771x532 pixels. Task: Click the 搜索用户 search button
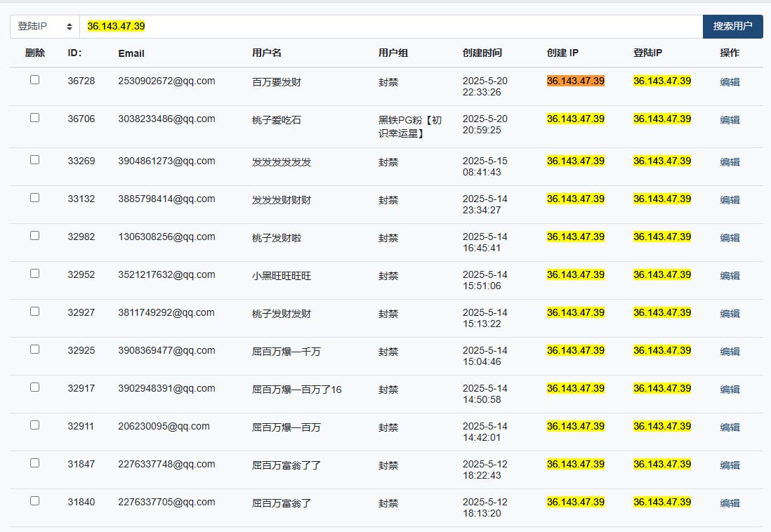click(x=732, y=27)
